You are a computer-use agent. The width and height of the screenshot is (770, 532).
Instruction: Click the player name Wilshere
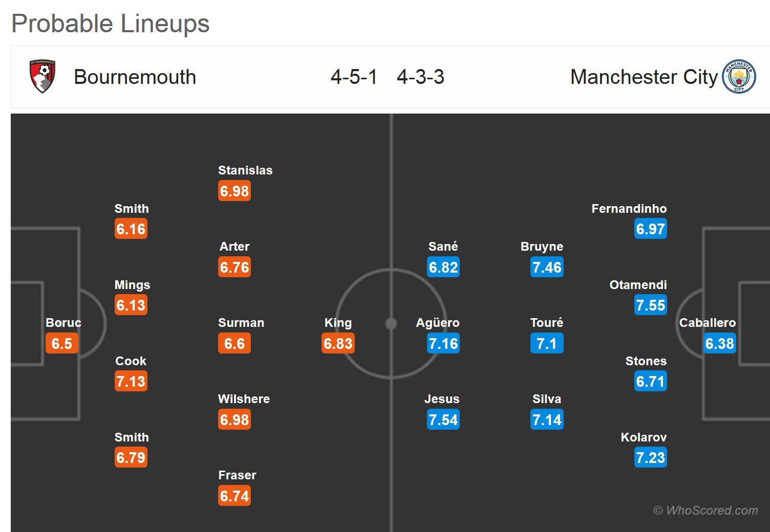[244, 399]
